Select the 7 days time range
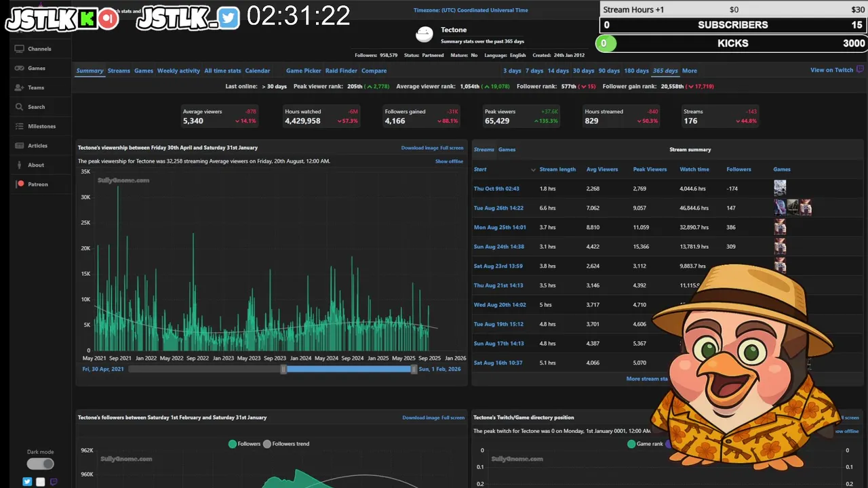 534,70
